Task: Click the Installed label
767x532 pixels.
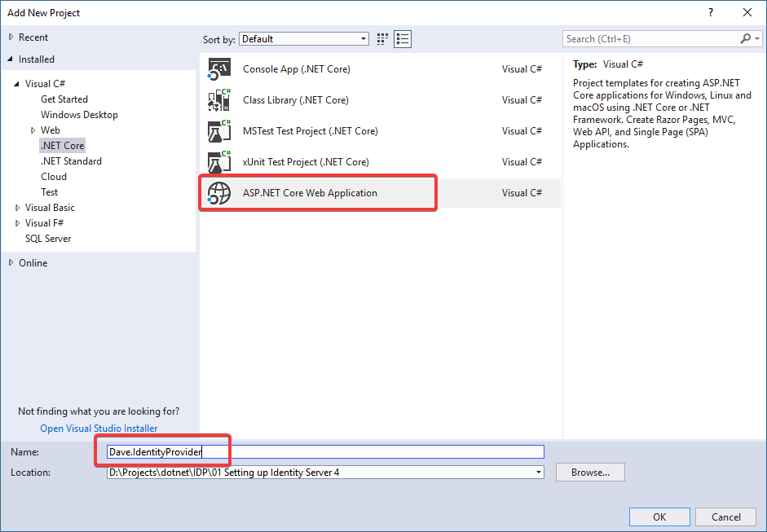Action: (x=36, y=59)
